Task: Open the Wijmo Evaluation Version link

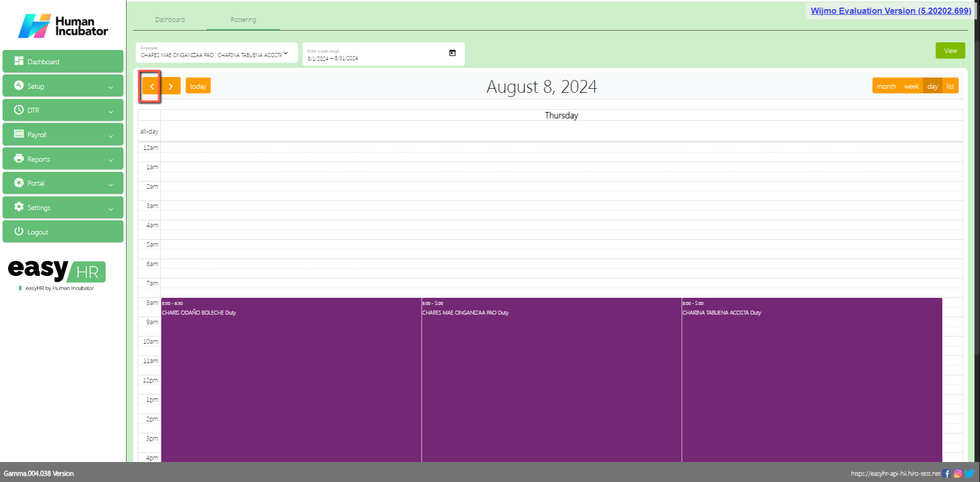Action: [891, 11]
